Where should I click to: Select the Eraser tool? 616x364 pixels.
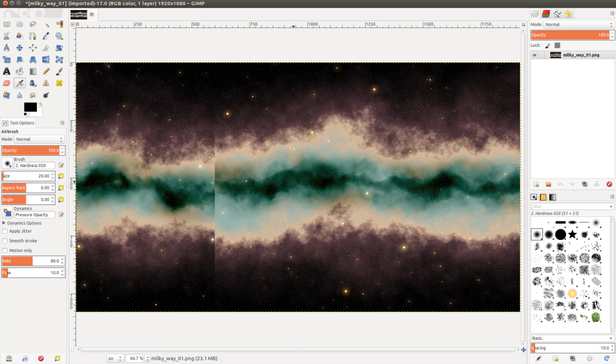[6, 84]
